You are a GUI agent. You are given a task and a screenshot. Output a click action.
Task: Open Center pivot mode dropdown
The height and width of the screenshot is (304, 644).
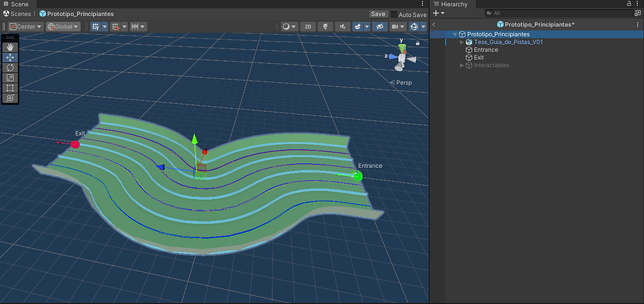(x=26, y=27)
